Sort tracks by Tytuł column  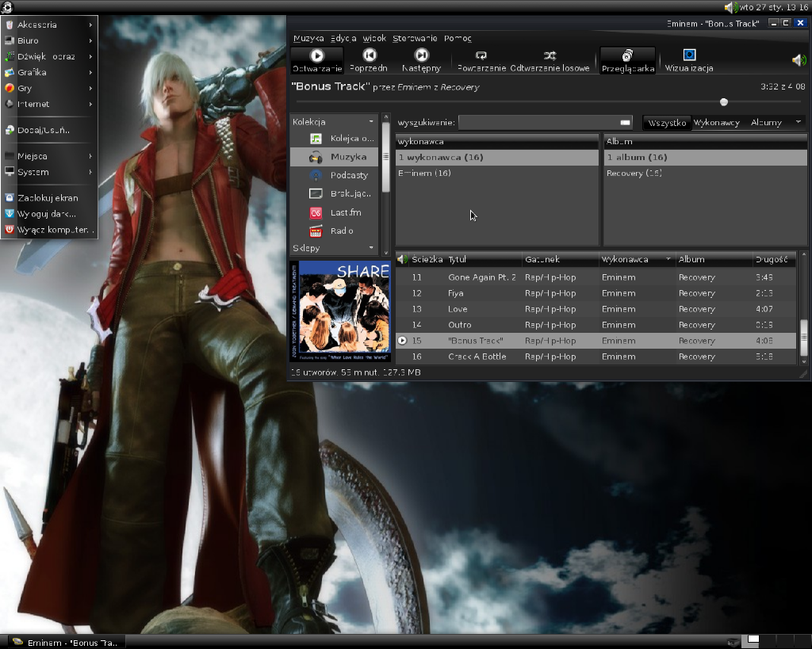(484, 259)
